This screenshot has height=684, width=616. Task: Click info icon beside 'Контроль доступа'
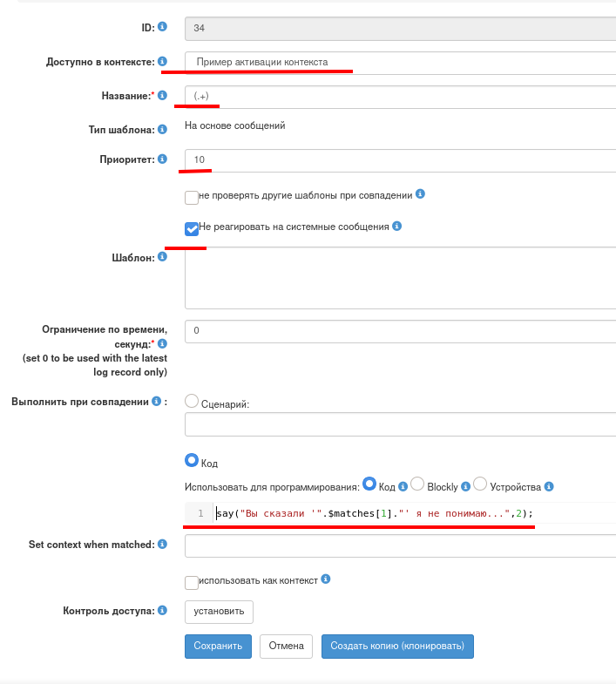pyautogui.click(x=163, y=611)
